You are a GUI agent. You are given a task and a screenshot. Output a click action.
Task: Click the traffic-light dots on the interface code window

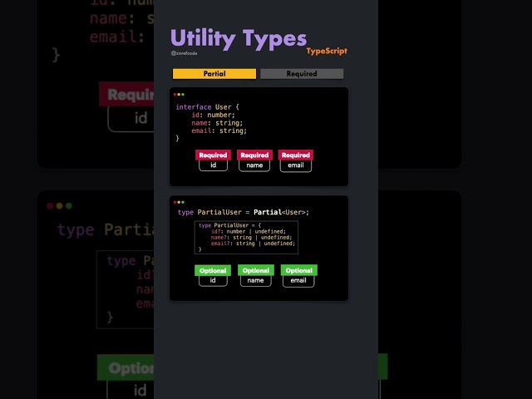[179, 94]
